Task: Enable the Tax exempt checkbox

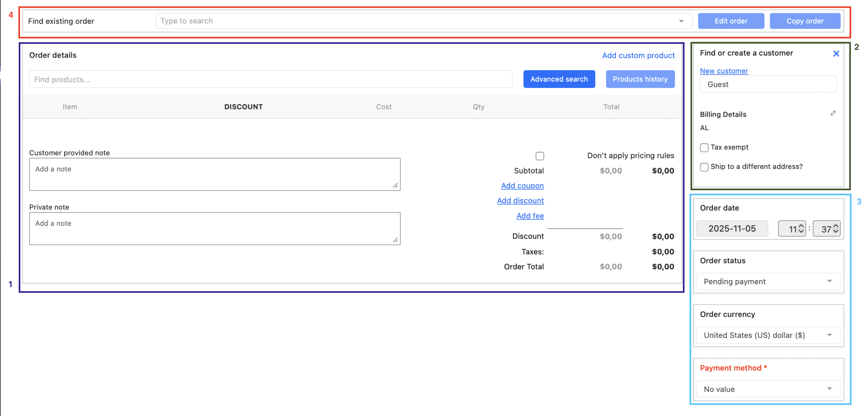Action: pyautogui.click(x=705, y=147)
